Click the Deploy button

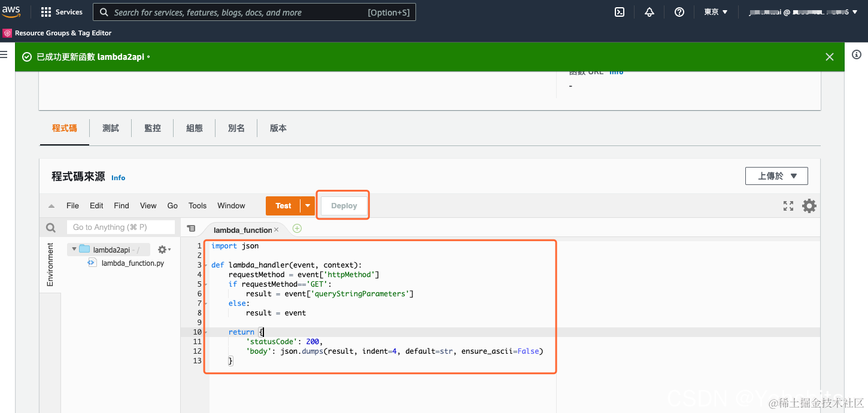[344, 206]
